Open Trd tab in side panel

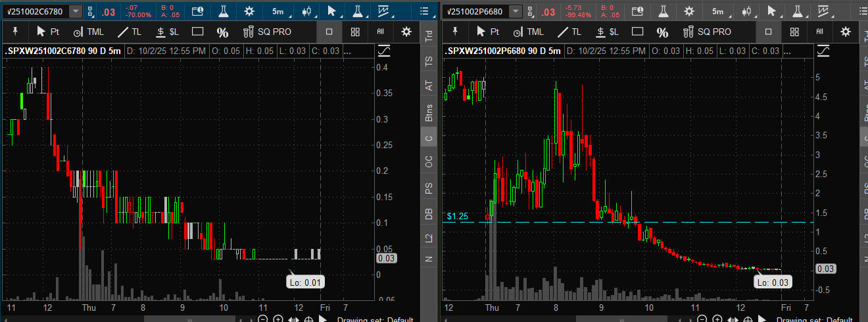coord(429,36)
